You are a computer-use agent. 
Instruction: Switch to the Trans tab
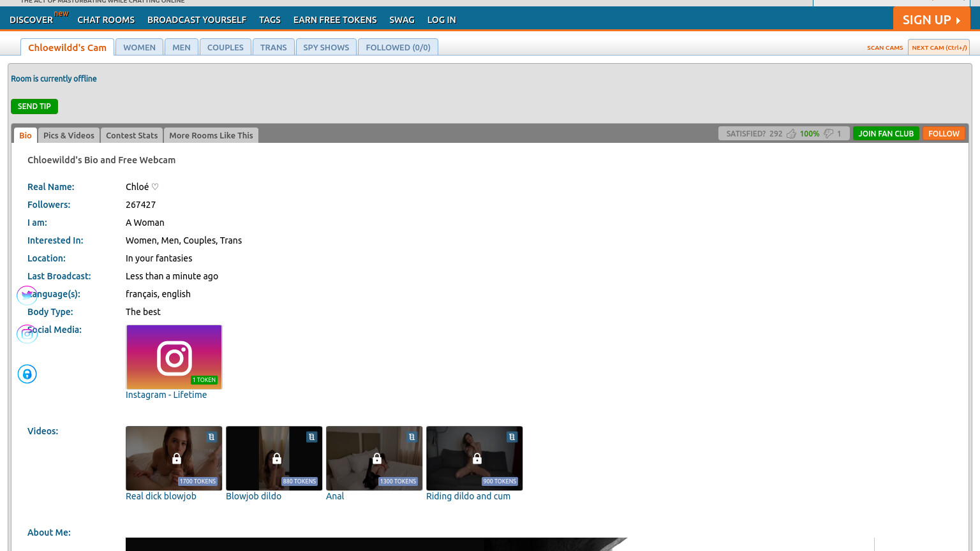[x=274, y=47]
